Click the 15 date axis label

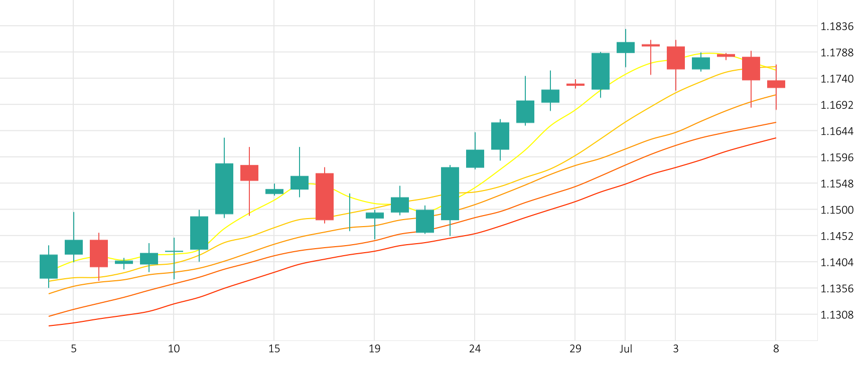274,349
